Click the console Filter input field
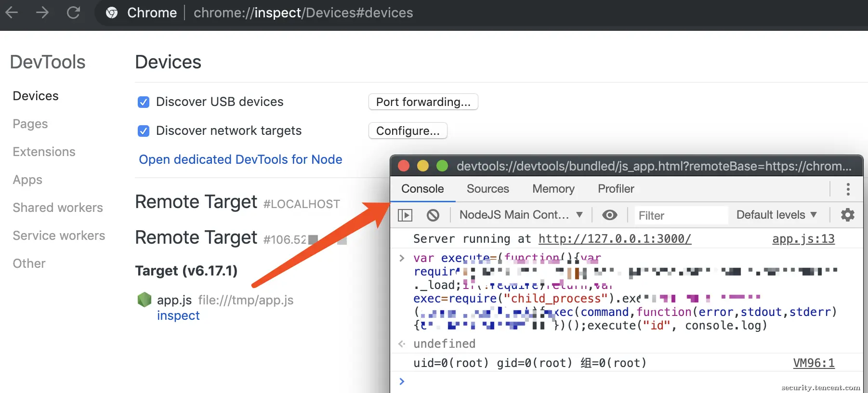868x393 pixels. click(681, 215)
